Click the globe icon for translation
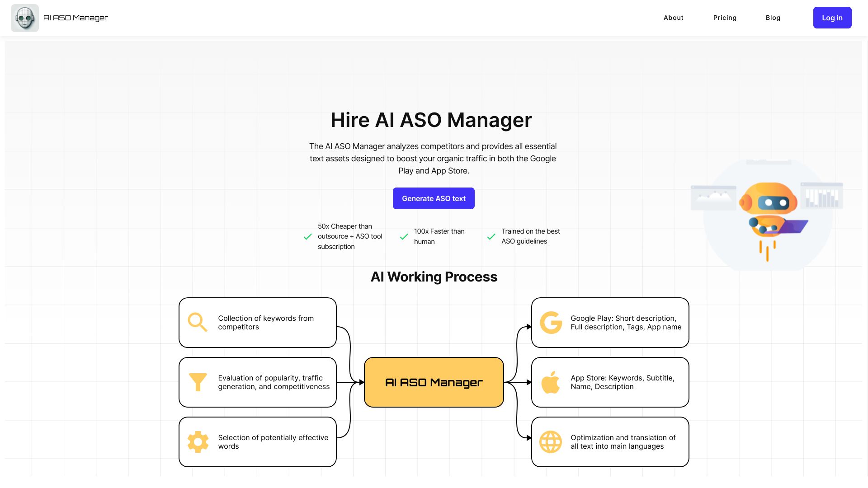Image resolution: width=868 pixels, height=488 pixels. [551, 441]
